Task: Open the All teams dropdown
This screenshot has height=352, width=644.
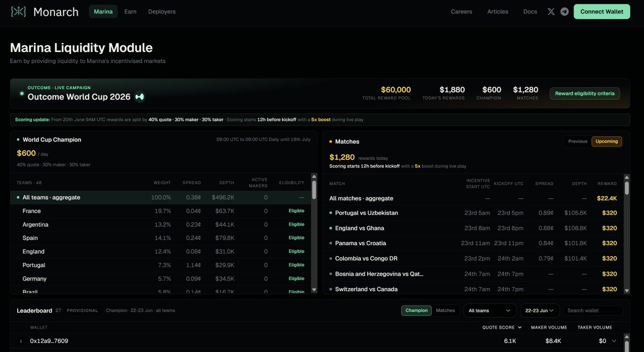Action: click(490, 310)
